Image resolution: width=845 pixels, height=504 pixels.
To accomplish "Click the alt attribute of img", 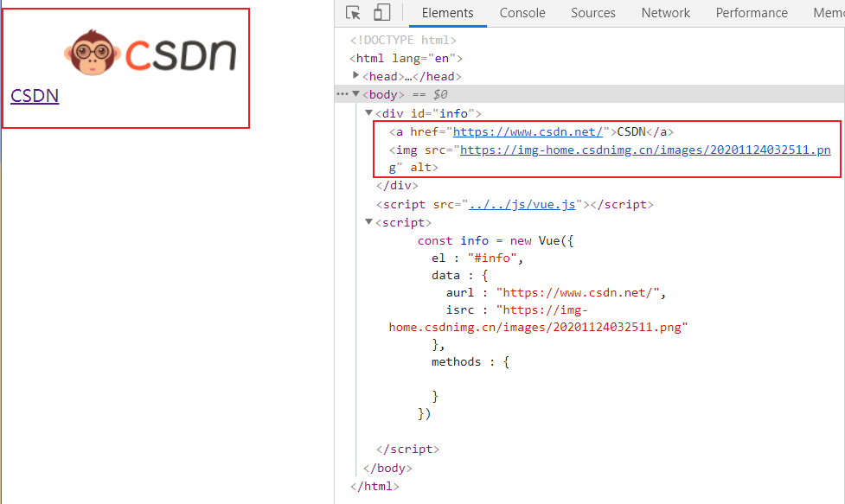I will click(x=421, y=168).
